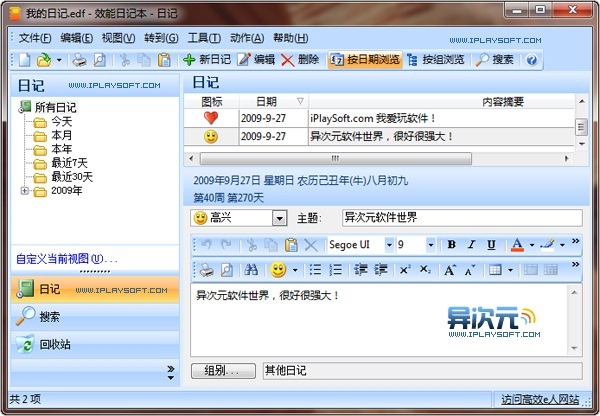
Task: Switch to 日记 navigation pane
Action: pos(95,290)
